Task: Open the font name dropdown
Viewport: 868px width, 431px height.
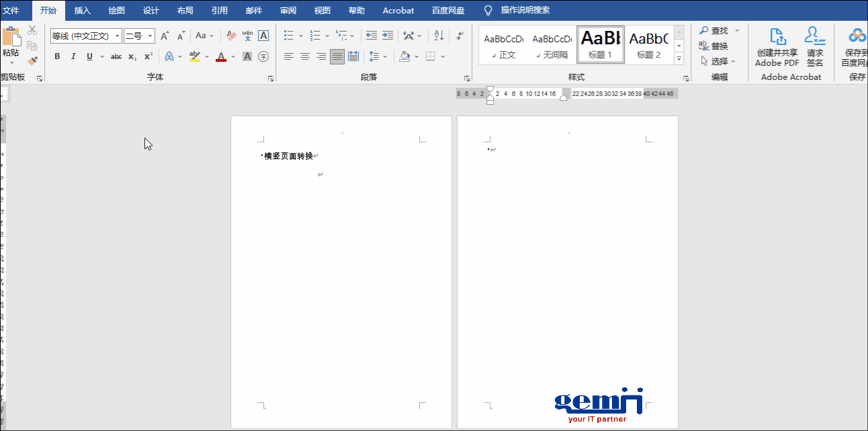Action: tap(118, 36)
